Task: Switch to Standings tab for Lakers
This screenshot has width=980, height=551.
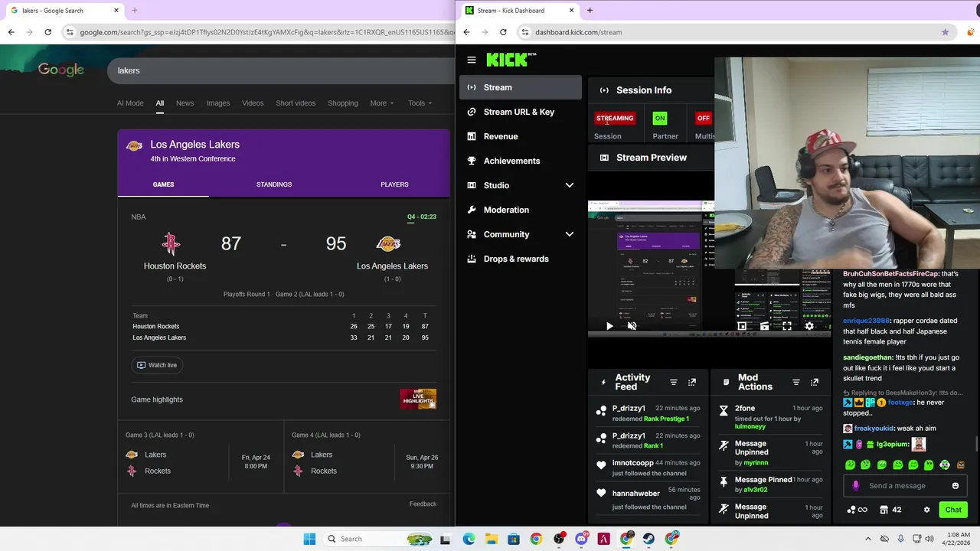Action: [x=274, y=184]
